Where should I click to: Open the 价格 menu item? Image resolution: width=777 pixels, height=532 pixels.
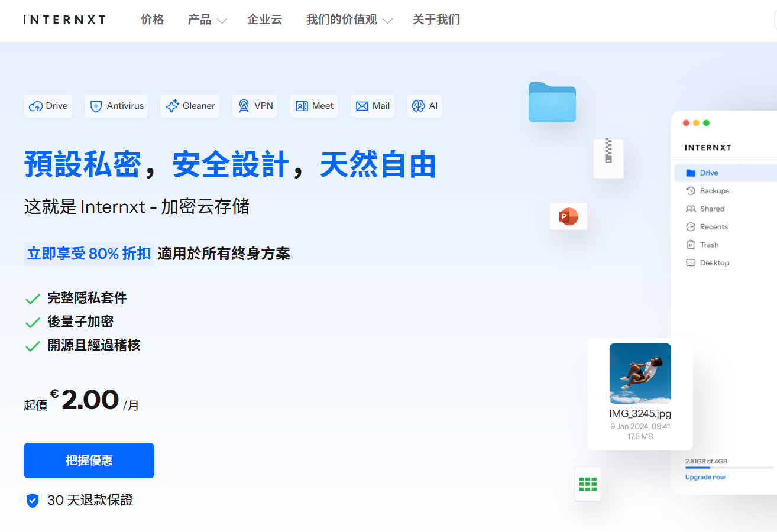point(153,20)
